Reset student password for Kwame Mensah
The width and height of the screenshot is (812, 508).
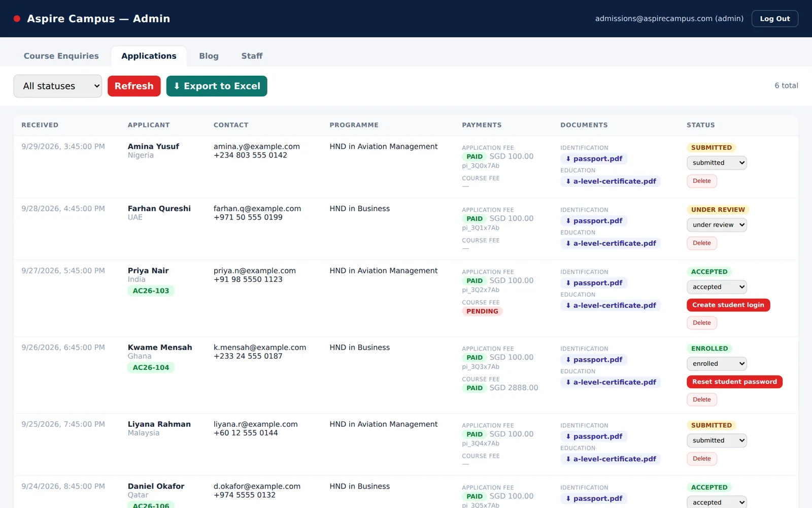pos(734,382)
